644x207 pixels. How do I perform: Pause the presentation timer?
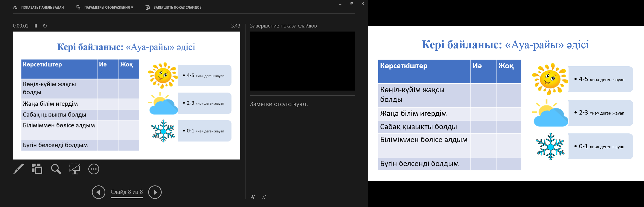(x=36, y=26)
